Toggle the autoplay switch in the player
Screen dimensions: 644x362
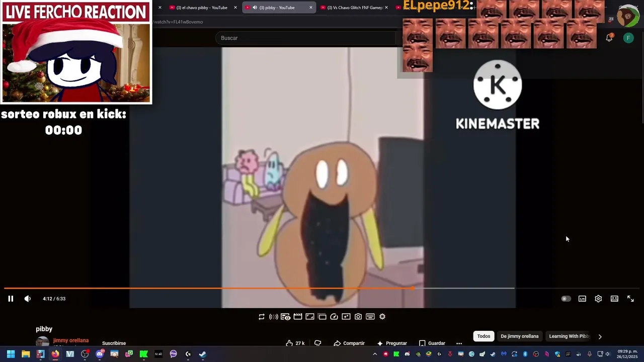pyautogui.click(x=566, y=299)
